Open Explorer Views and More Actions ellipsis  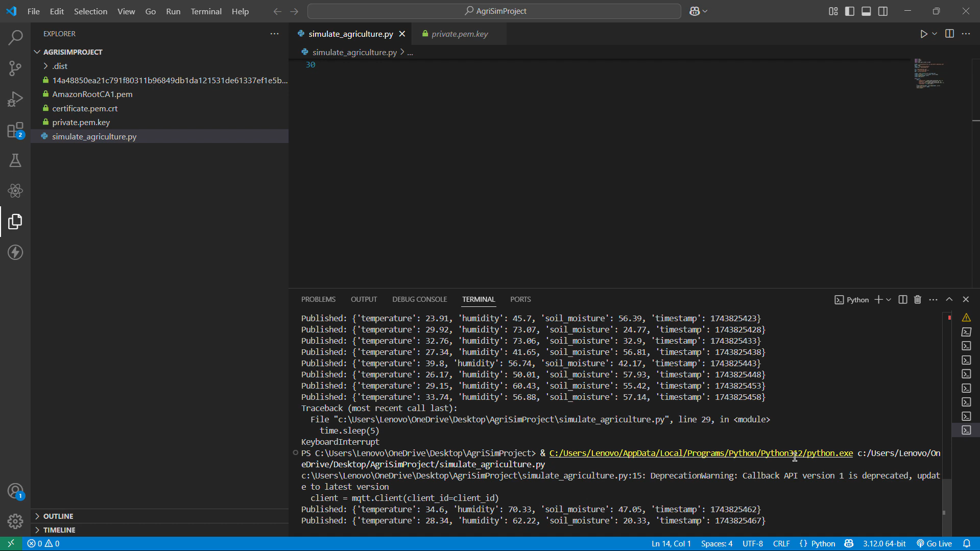click(274, 34)
